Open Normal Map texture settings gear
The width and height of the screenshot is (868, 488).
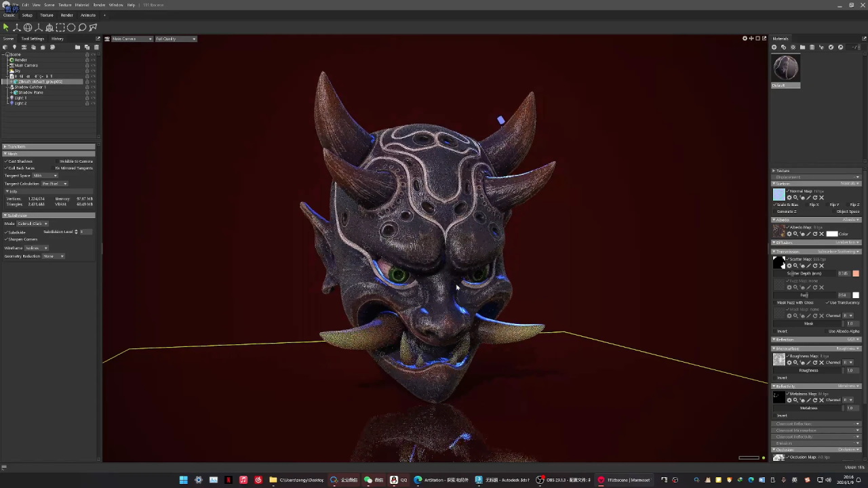point(789,198)
